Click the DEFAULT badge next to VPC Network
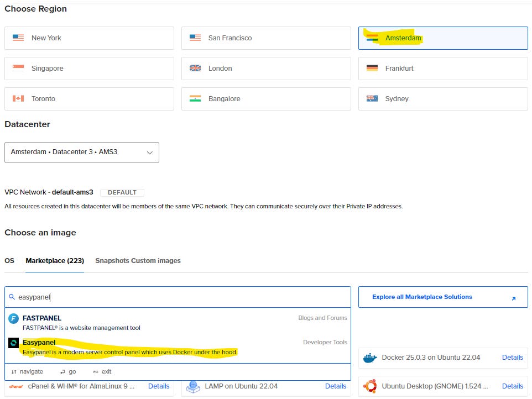 coord(122,192)
